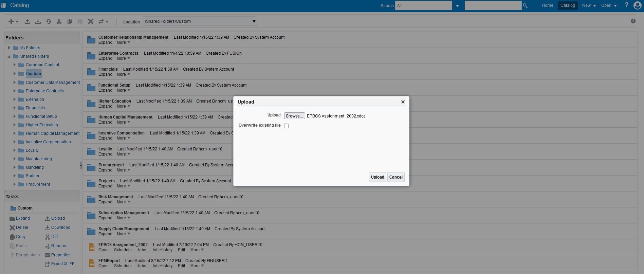The width and height of the screenshot is (644, 274).
Task: Collapse Shared Folders tree node
Action: pyautogui.click(x=9, y=56)
